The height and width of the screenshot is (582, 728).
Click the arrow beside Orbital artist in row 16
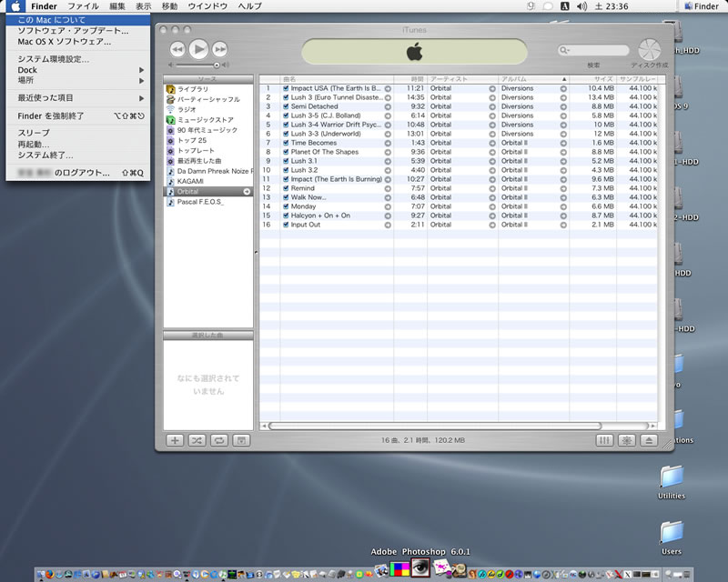click(492, 225)
